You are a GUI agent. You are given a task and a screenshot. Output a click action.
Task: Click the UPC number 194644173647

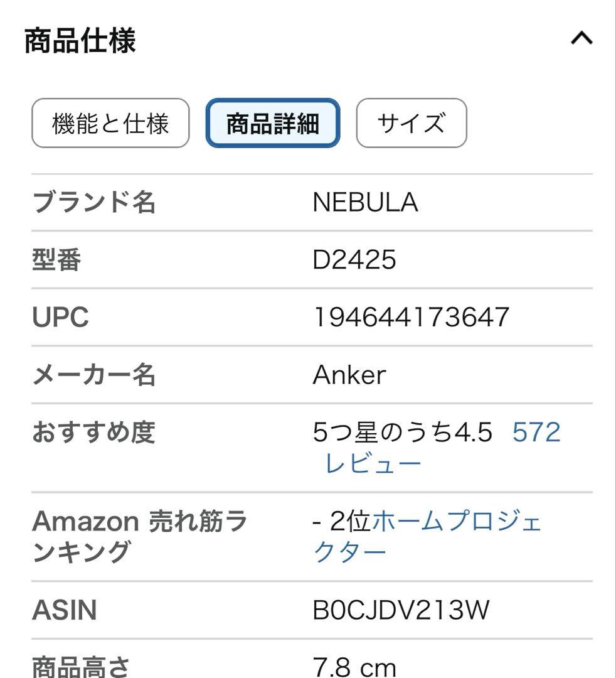[x=411, y=317]
